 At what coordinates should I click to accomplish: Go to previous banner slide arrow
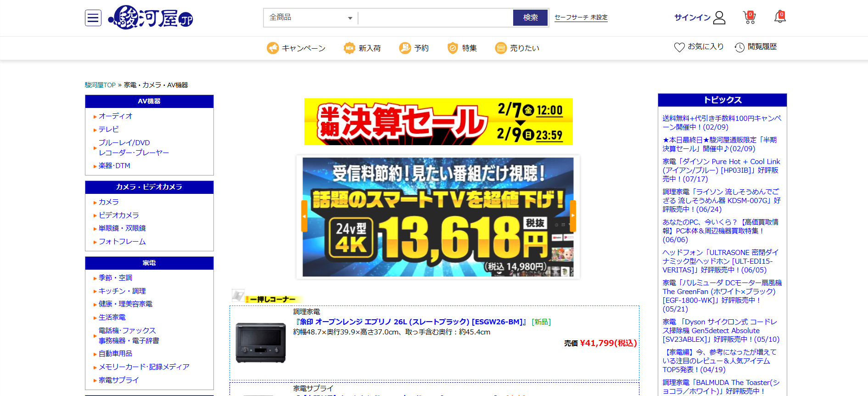click(304, 216)
